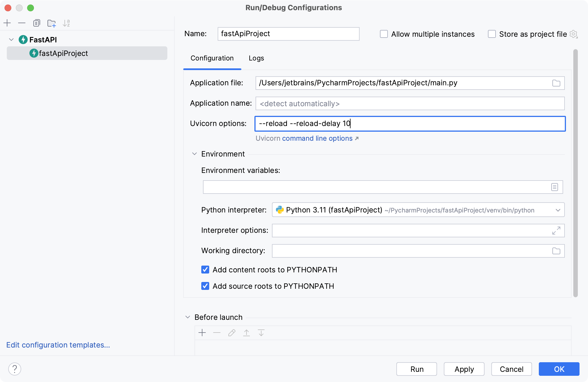Remove the Before launch task

(x=217, y=333)
